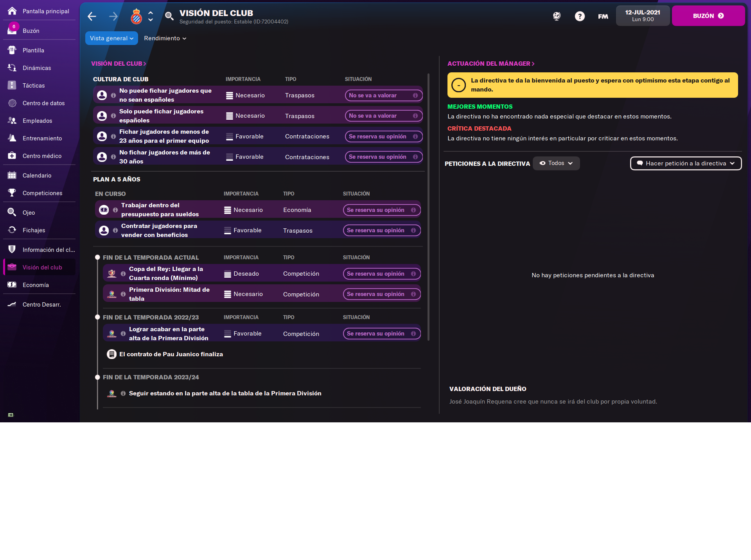Expand the Rendimiento dropdown

click(165, 38)
